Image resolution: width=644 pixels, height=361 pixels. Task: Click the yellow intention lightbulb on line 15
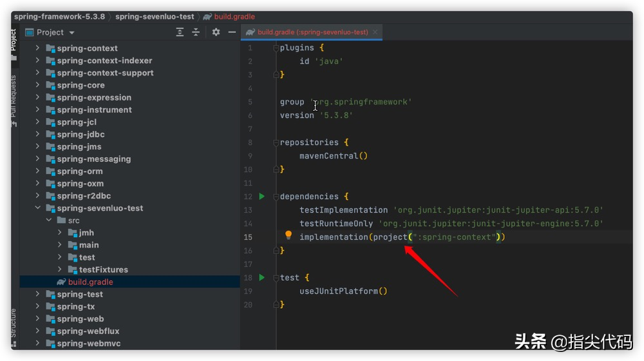coord(289,235)
